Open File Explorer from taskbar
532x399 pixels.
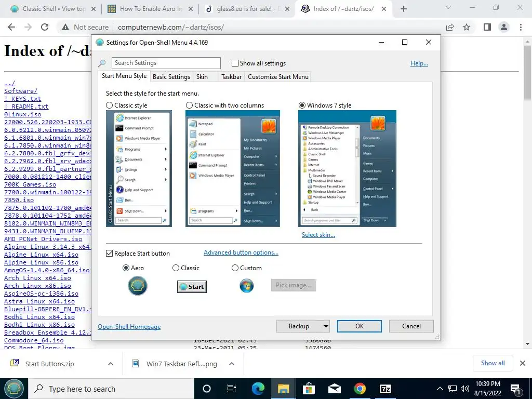click(283, 389)
